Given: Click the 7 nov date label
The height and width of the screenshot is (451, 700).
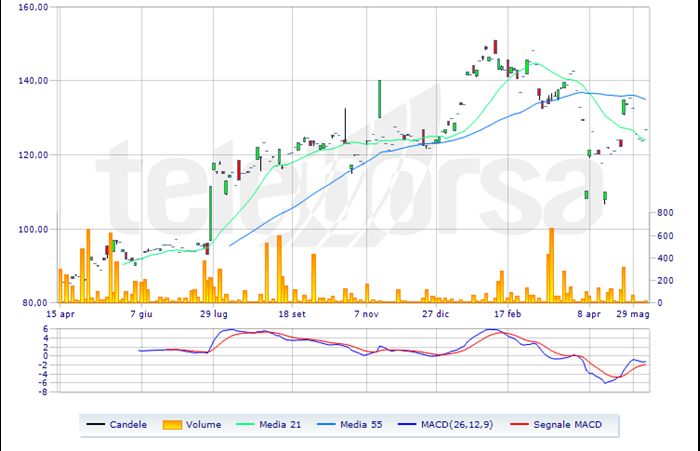Looking at the screenshot, I should 367,314.
